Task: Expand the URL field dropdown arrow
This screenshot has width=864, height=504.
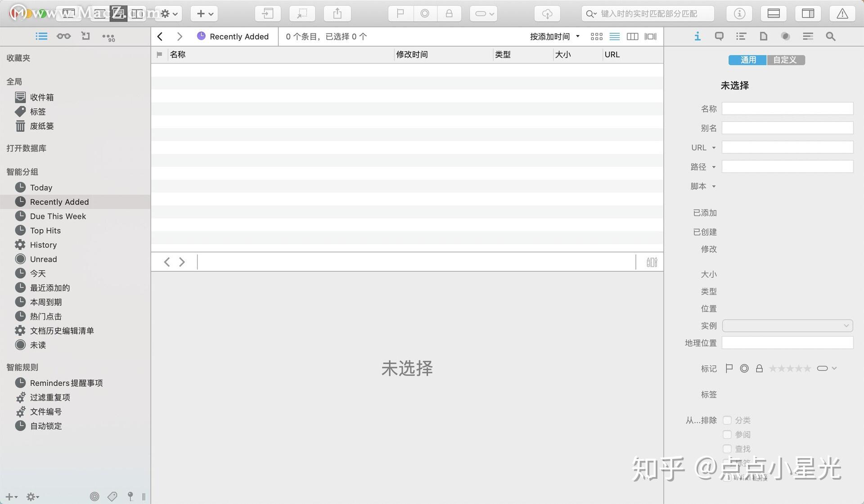Action: click(713, 147)
